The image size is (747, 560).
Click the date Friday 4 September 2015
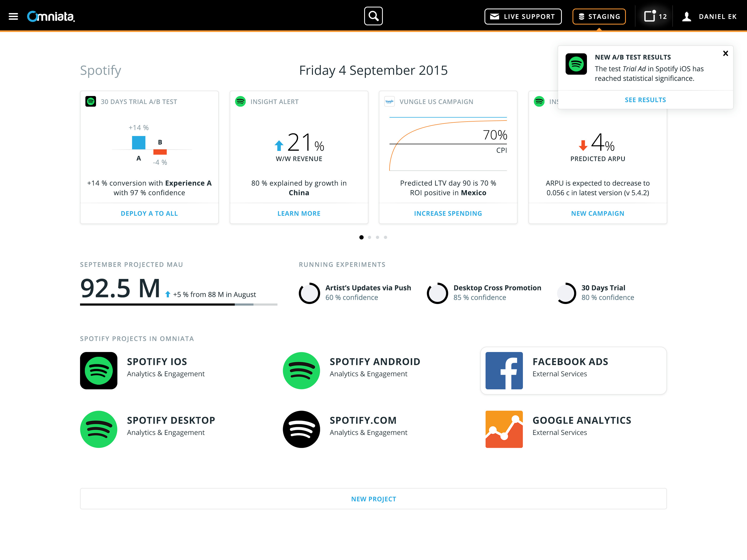tap(373, 70)
